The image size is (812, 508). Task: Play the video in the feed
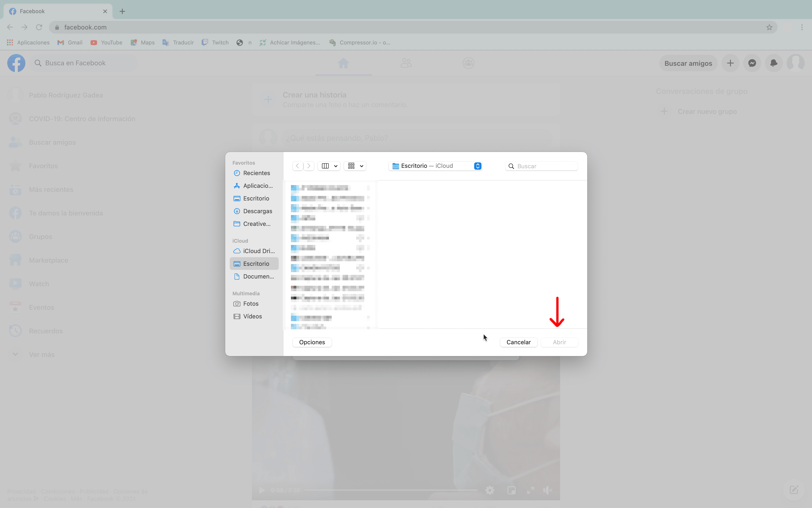tap(261, 491)
